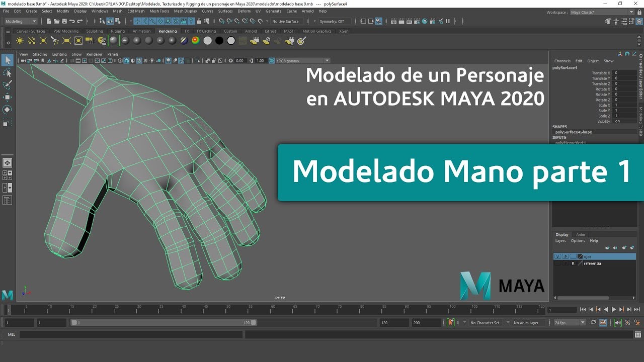
Task: Create a spot light from the Rendering shelf
Action: [x=55, y=41]
